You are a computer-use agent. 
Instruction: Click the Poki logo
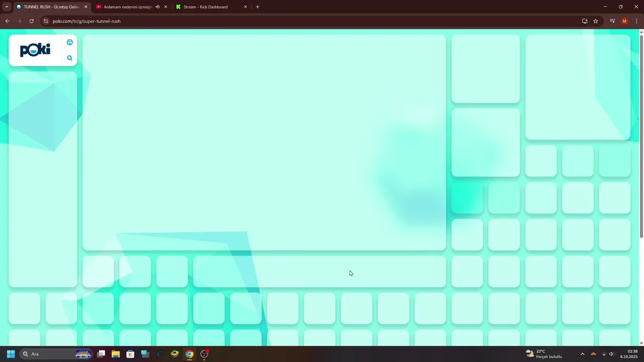[35, 50]
